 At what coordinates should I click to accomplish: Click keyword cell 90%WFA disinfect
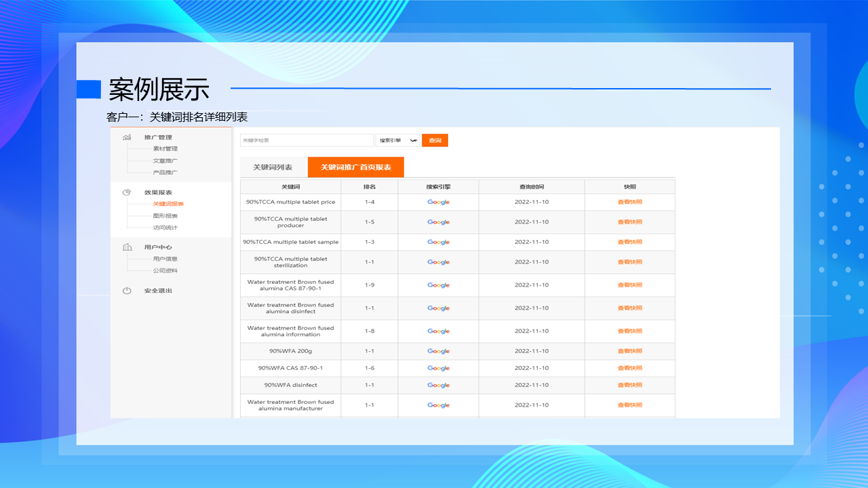pos(290,385)
